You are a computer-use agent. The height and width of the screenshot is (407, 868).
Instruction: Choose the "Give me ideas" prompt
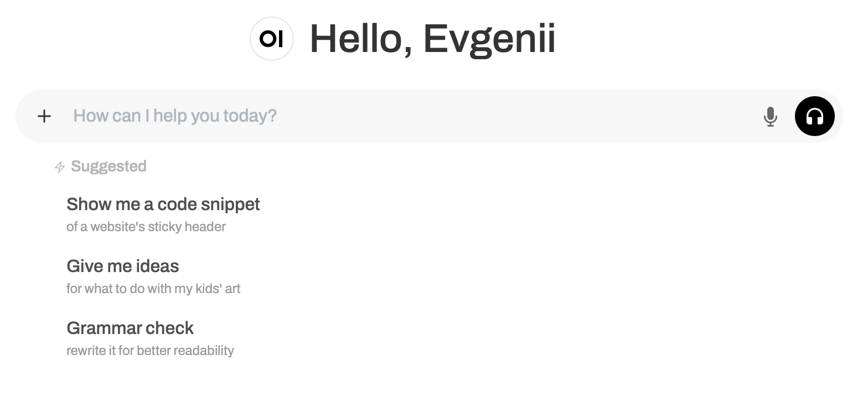coord(123,266)
